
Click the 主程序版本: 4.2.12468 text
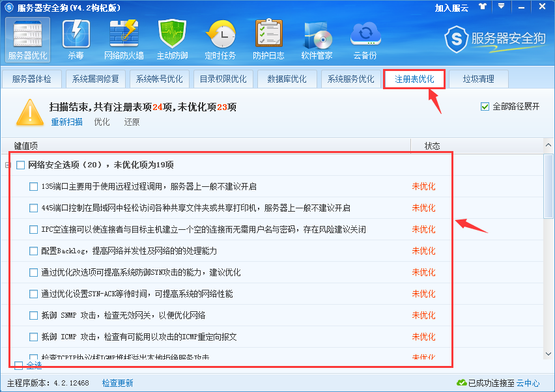(48, 383)
